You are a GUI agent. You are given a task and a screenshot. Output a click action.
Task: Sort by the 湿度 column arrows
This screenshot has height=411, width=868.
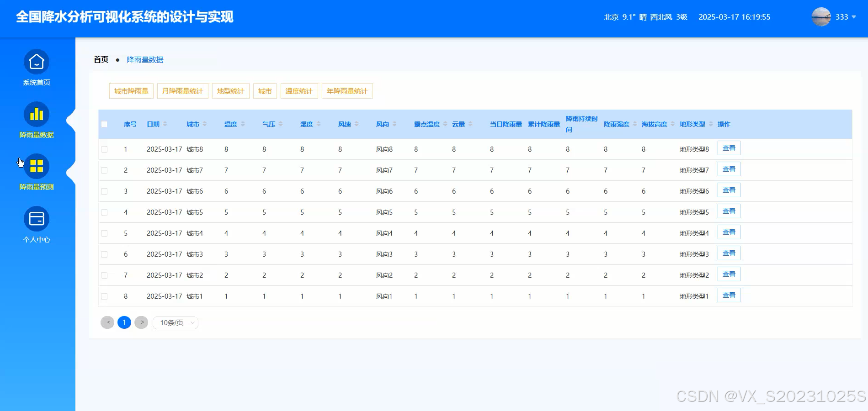point(319,124)
